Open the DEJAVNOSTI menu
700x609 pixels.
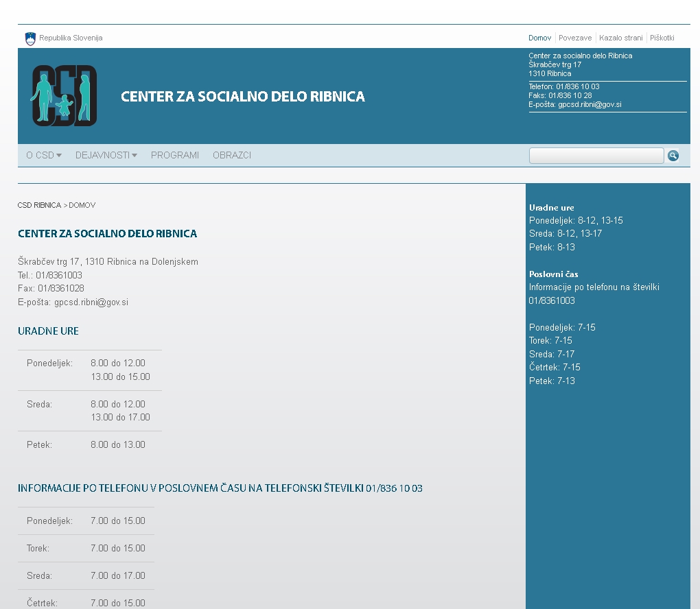102,155
